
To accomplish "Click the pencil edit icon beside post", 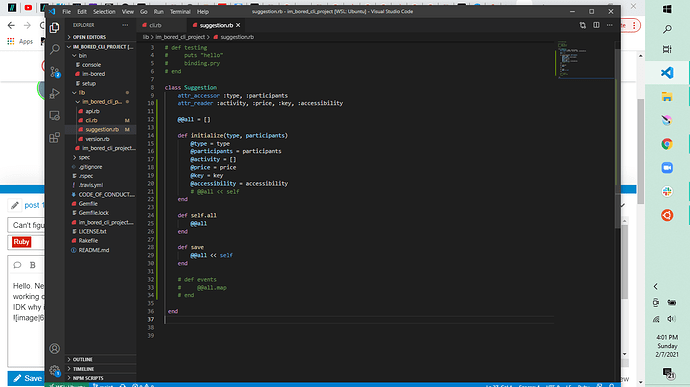I will pyautogui.click(x=15, y=205).
